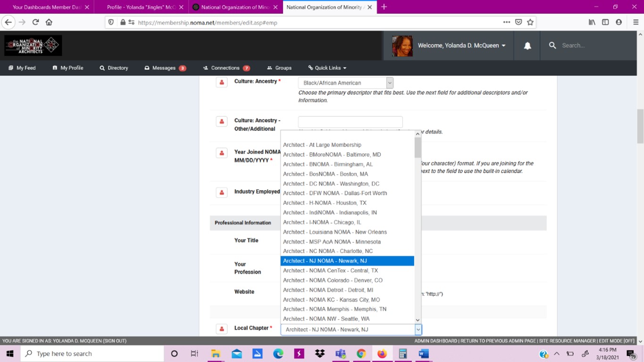
Task: Click the browser back arrow
Action: [8, 22]
